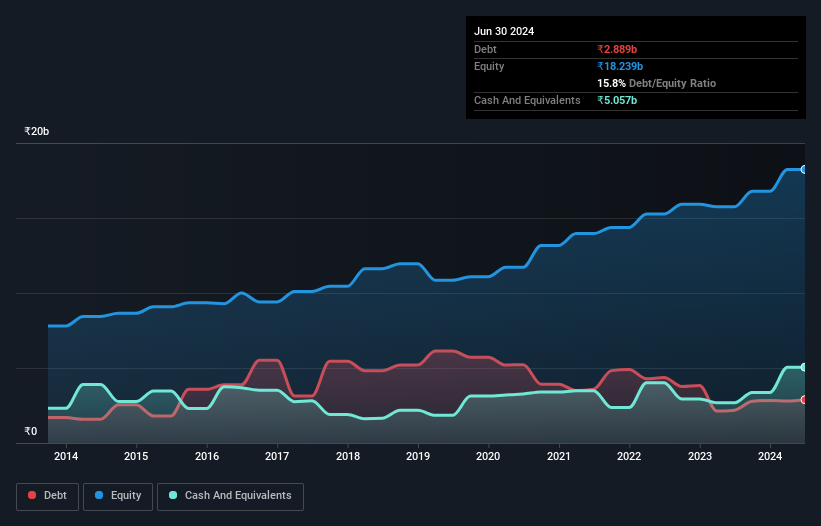Click the ₹0 y-axis label

tap(31, 431)
